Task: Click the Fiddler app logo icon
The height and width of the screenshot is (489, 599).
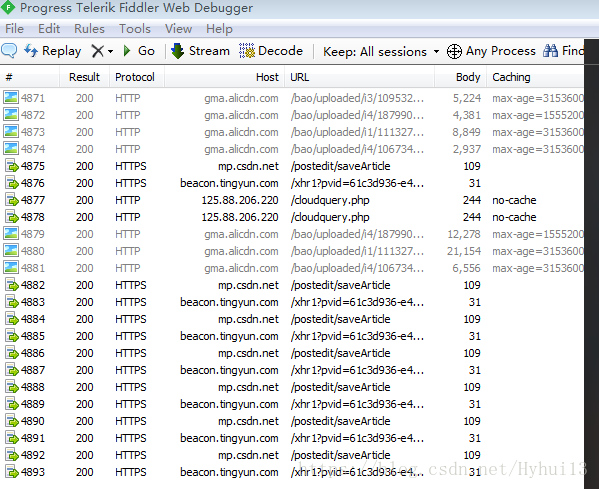Action: pyautogui.click(x=8, y=8)
